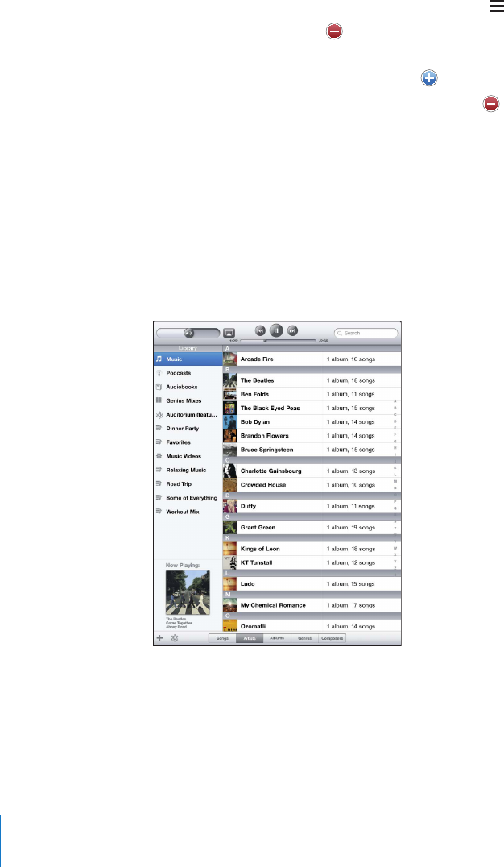The image size is (504, 867).
Task: Open the Relaxing Music playlist
Action: click(188, 470)
